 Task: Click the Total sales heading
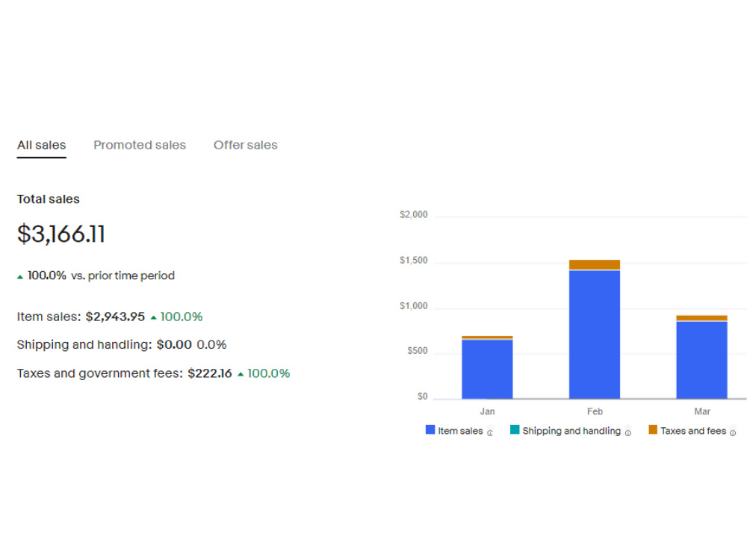click(x=48, y=199)
